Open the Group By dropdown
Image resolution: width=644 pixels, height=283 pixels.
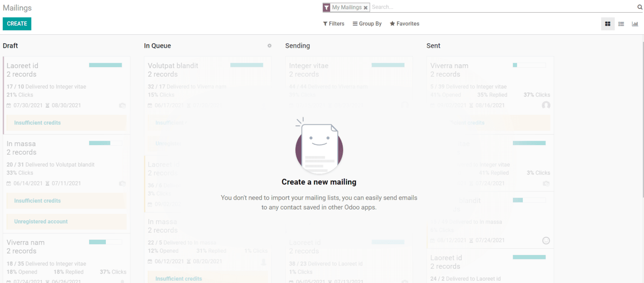367,24
